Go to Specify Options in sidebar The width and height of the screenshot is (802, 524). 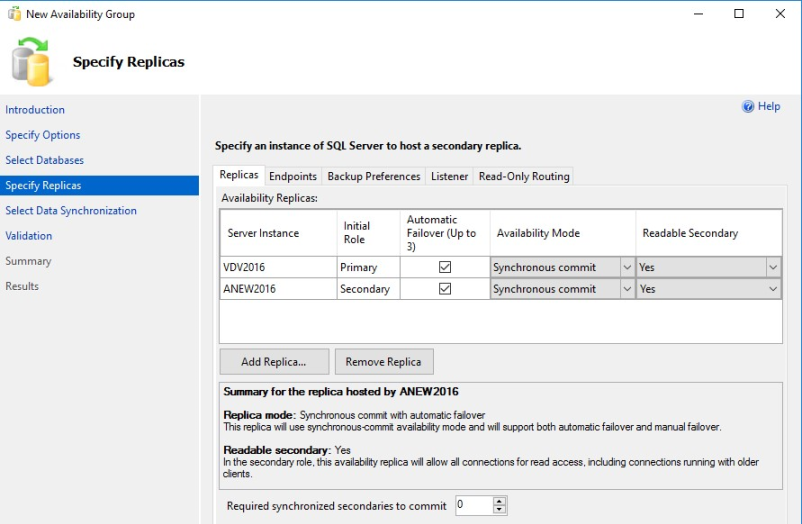(x=43, y=135)
